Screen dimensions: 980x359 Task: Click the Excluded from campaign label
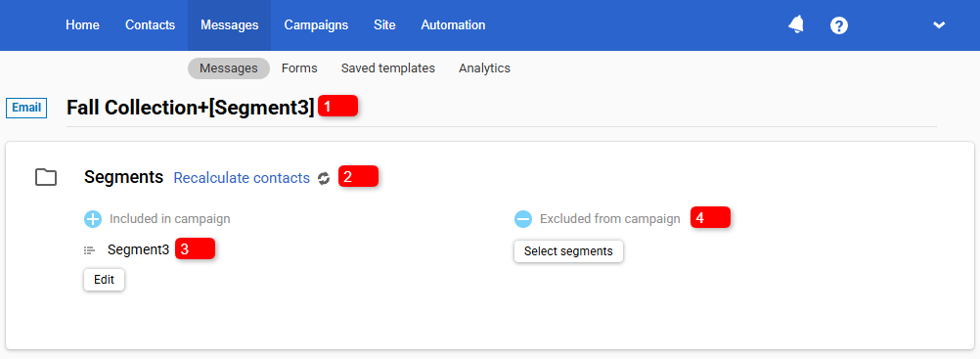610,219
